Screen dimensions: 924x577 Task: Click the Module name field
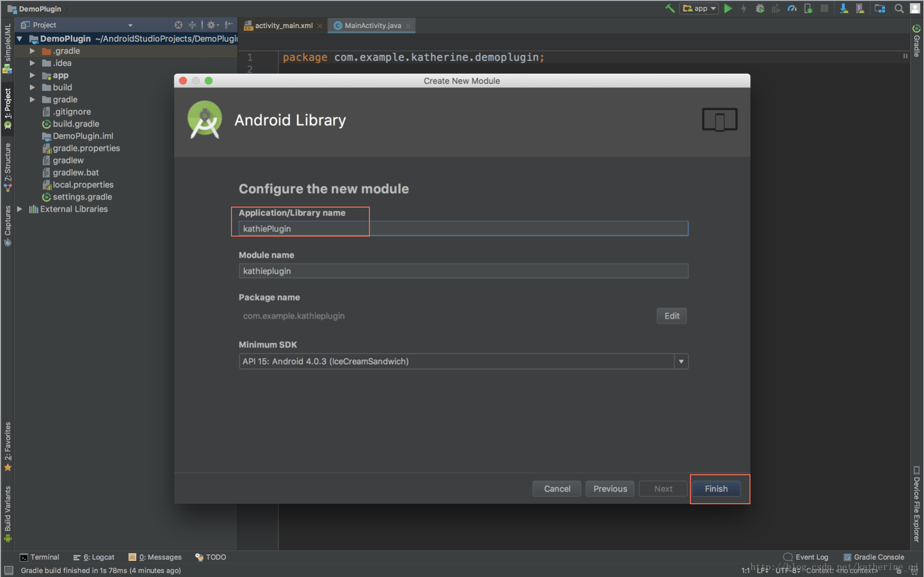coord(463,271)
